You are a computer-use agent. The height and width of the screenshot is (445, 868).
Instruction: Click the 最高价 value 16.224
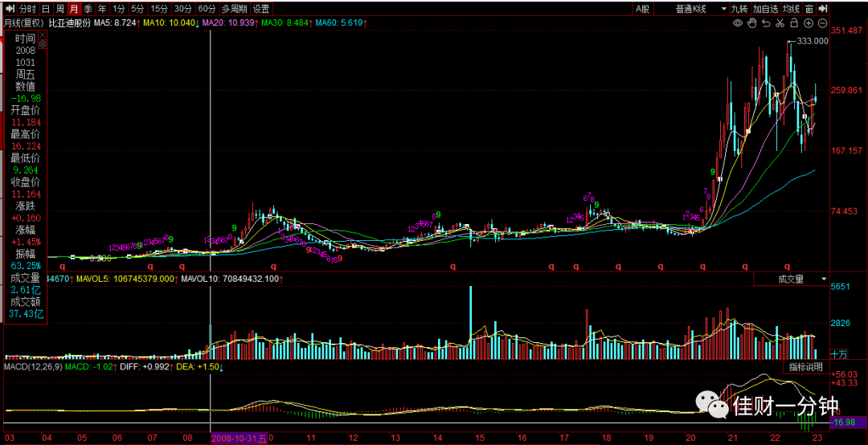tap(26, 146)
